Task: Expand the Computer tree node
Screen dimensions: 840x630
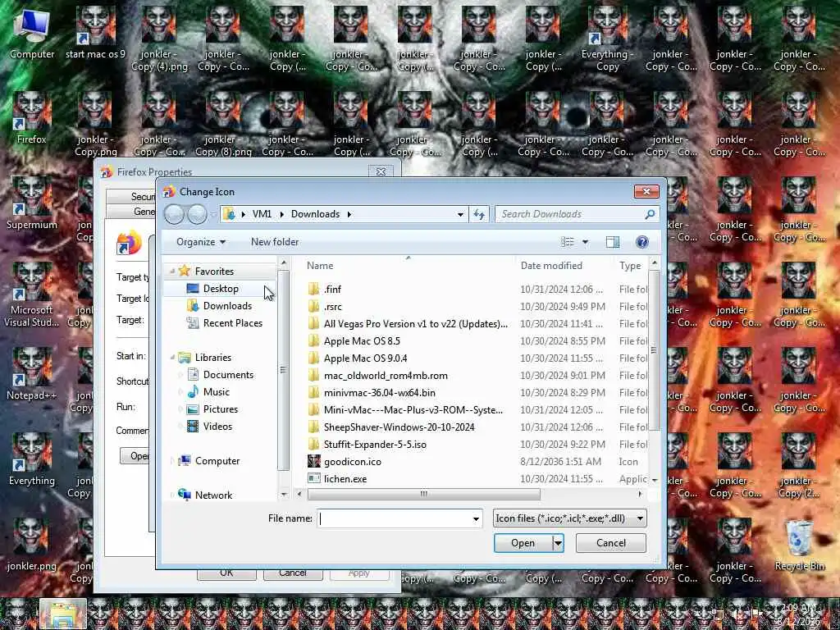Action: point(172,461)
